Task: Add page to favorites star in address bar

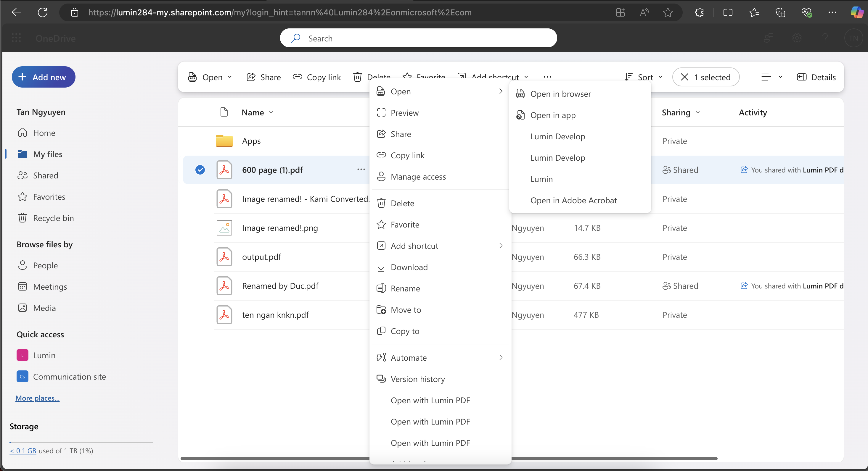Action: (x=668, y=12)
